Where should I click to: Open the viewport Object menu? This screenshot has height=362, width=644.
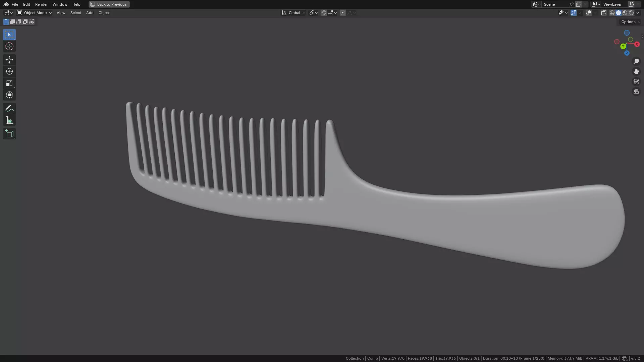(104, 13)
